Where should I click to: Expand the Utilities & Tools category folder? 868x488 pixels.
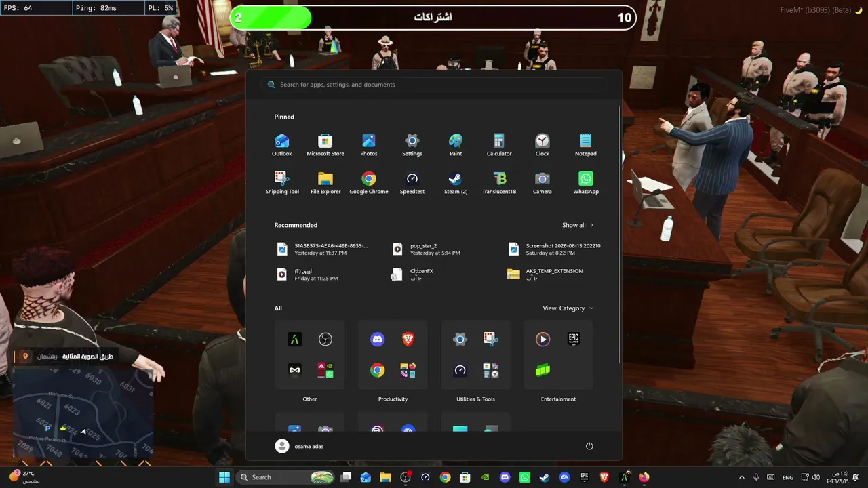pyautogui.click(x=475, y=355)
